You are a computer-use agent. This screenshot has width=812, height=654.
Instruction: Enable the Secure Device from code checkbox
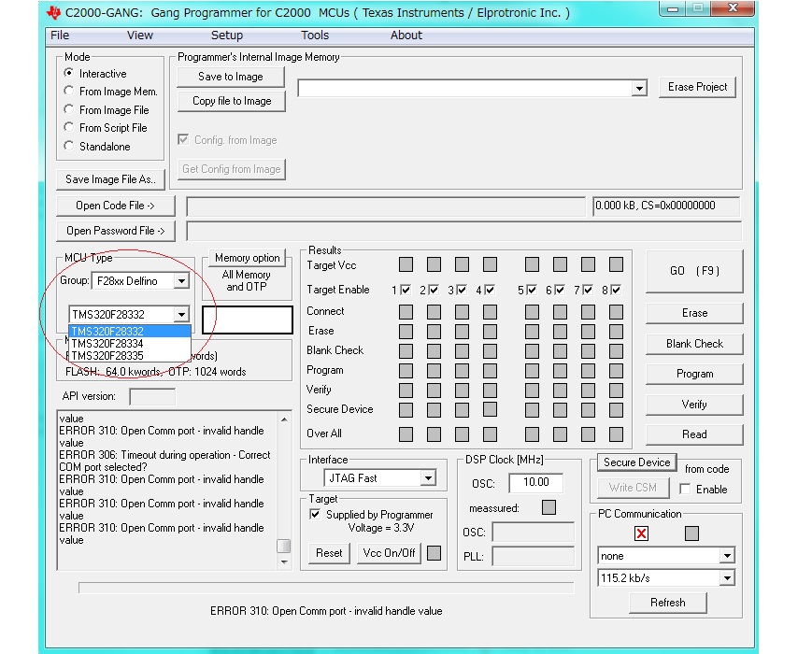click(685, 489)
